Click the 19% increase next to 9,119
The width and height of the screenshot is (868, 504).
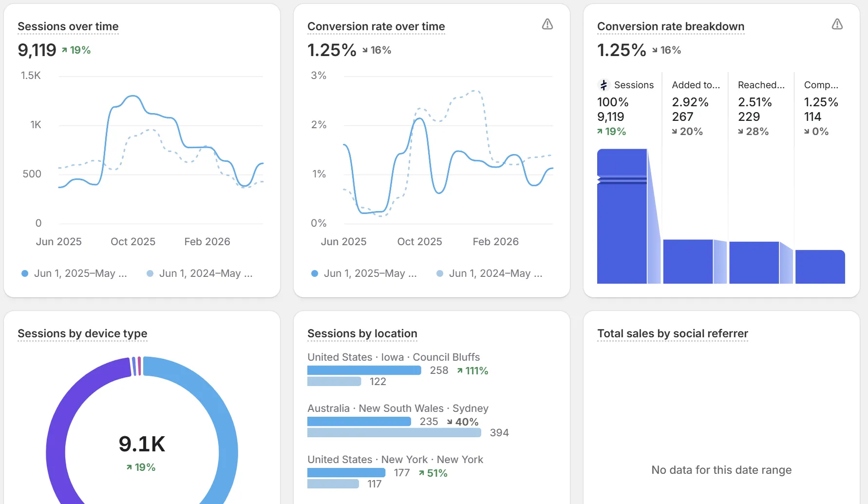coord(76,50)
